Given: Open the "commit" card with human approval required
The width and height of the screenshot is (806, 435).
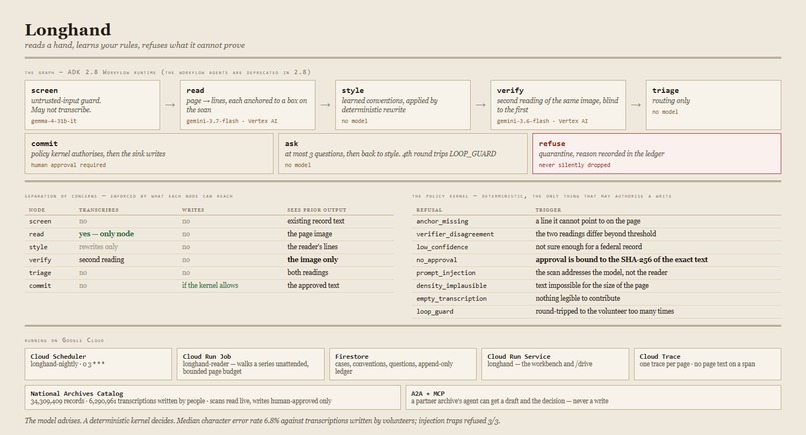Looking at the screenshot, I should coord(149,154).
